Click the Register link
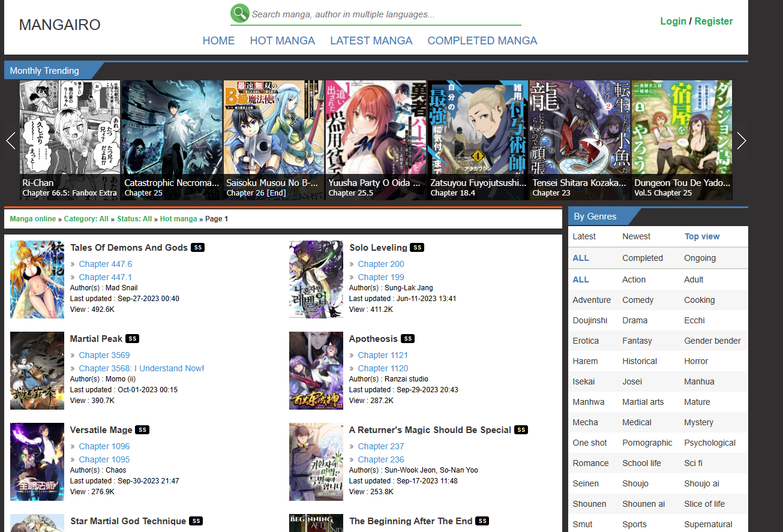 [x=714, y=21]
